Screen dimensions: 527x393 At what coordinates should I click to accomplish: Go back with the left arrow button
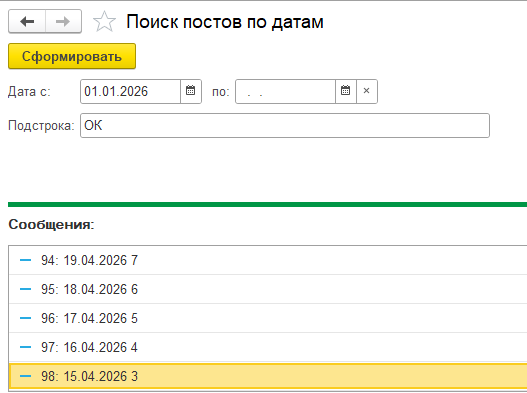tap(27, 22)
